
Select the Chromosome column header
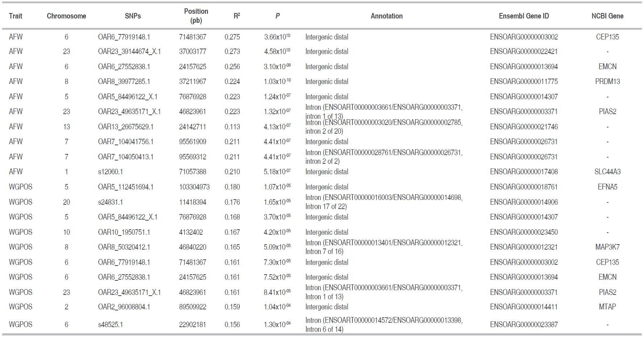tap(66, 16)
